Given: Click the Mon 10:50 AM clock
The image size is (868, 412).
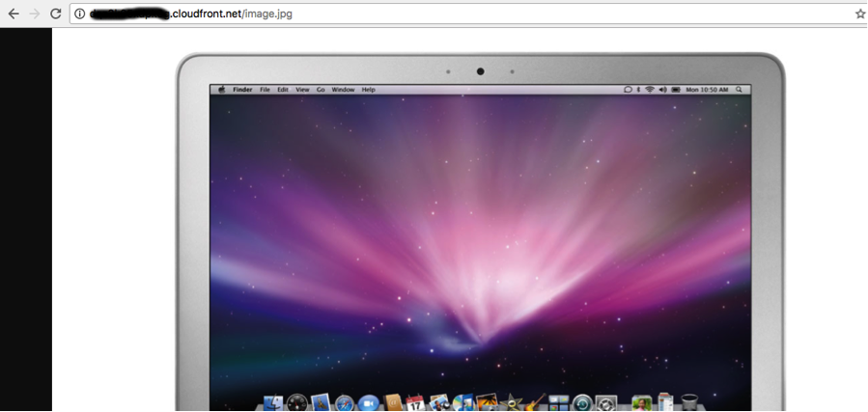Looking at the screenshot, I should (707, 89).
